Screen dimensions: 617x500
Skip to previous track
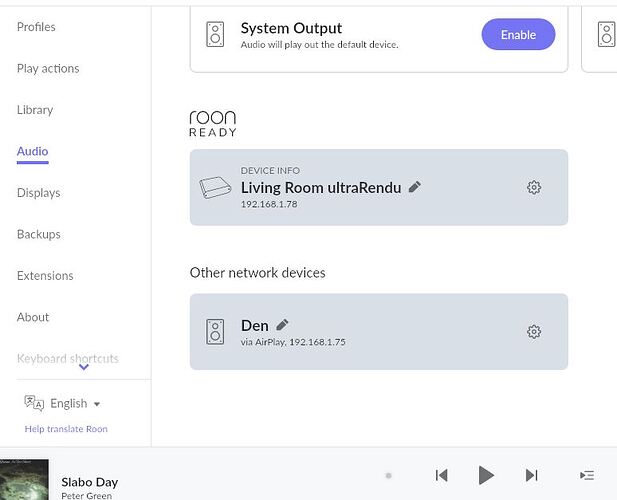point(442,475)
